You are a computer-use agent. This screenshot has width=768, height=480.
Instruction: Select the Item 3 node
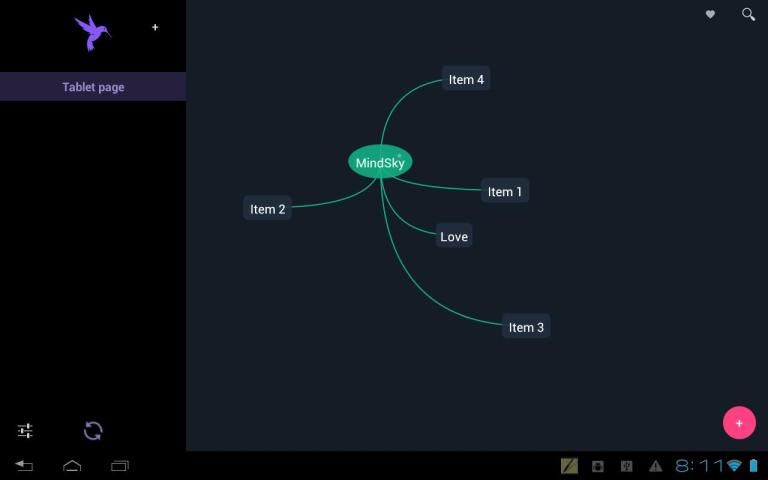point(526,327)
